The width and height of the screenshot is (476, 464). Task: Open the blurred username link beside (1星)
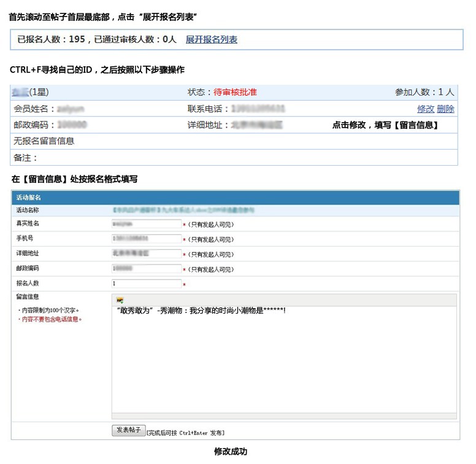click(20, 92)
